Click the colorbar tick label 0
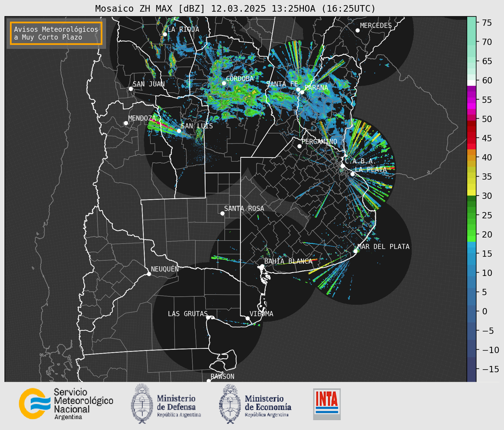This screenshot has height=430, width=504. pyautogui.click(x=484, y=311)
